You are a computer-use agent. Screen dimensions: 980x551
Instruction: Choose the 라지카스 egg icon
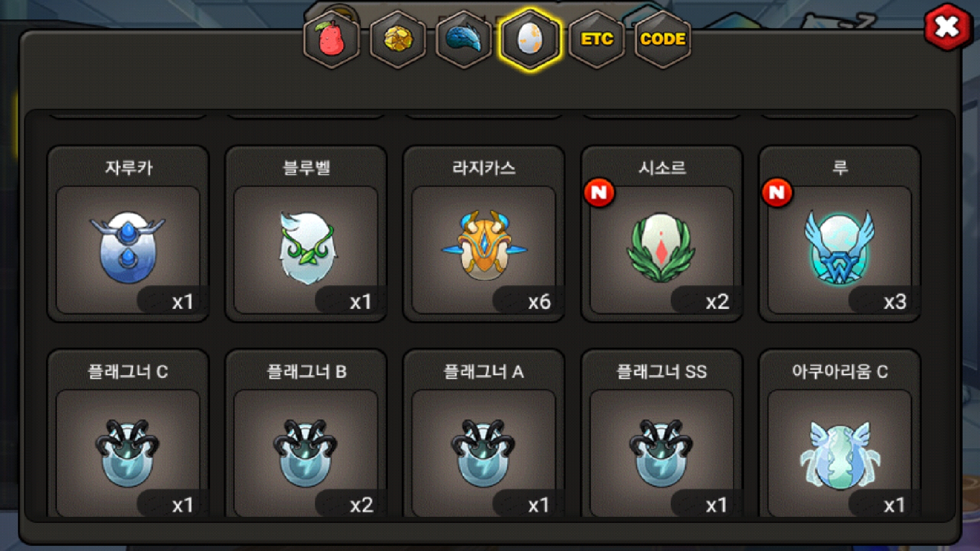coord(484,245)
